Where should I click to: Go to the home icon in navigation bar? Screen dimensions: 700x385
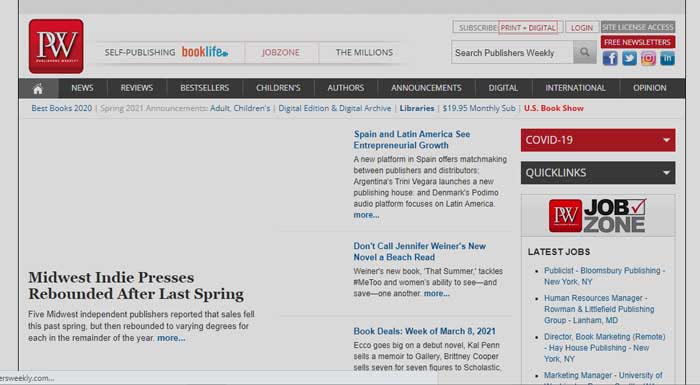click(x=38, y=88)
